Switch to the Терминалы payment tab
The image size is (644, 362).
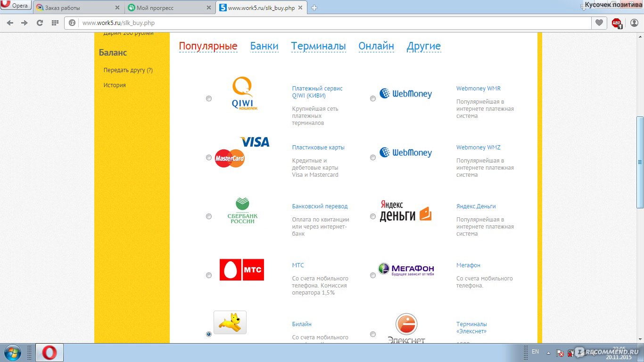318,46
